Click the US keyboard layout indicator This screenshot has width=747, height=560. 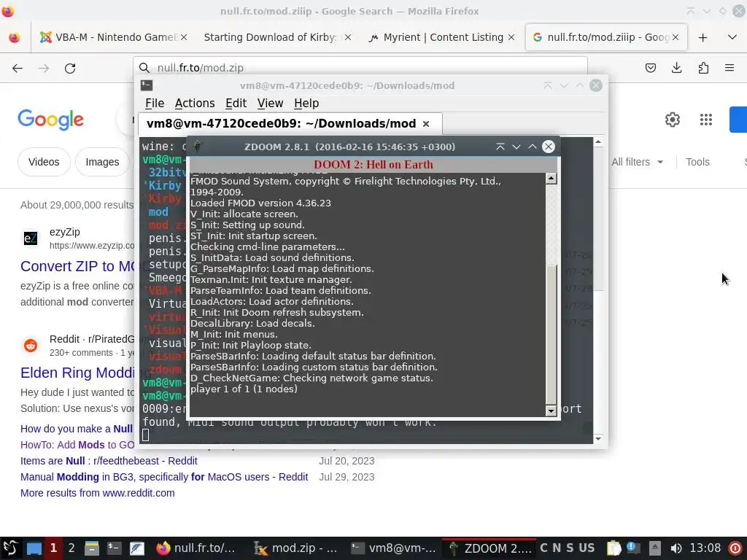[587, 548]
